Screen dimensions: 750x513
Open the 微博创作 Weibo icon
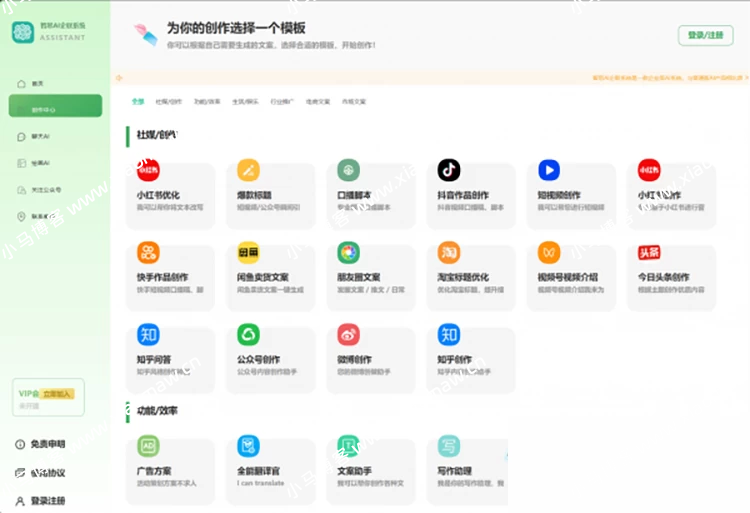(348, 334)
